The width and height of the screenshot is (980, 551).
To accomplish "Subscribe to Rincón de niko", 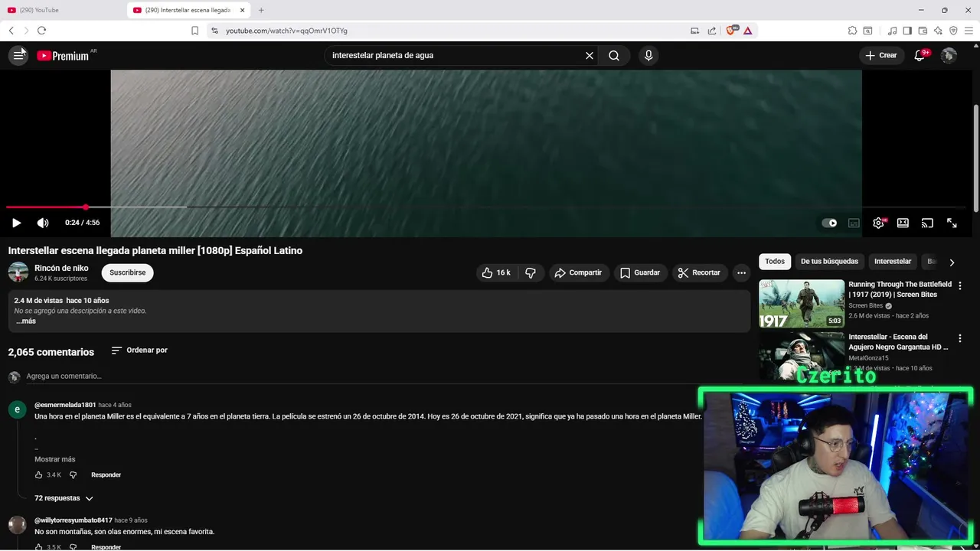I will (127, 272).
